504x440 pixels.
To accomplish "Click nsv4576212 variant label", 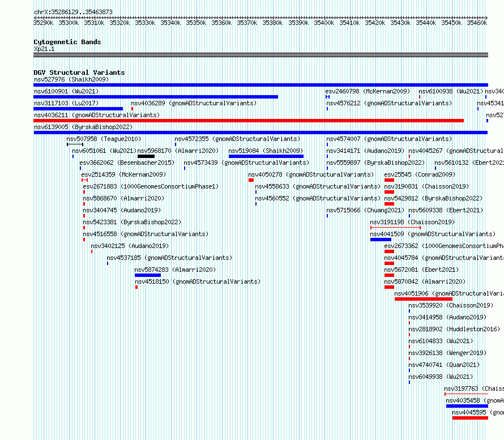I will (x=389, y=103).
